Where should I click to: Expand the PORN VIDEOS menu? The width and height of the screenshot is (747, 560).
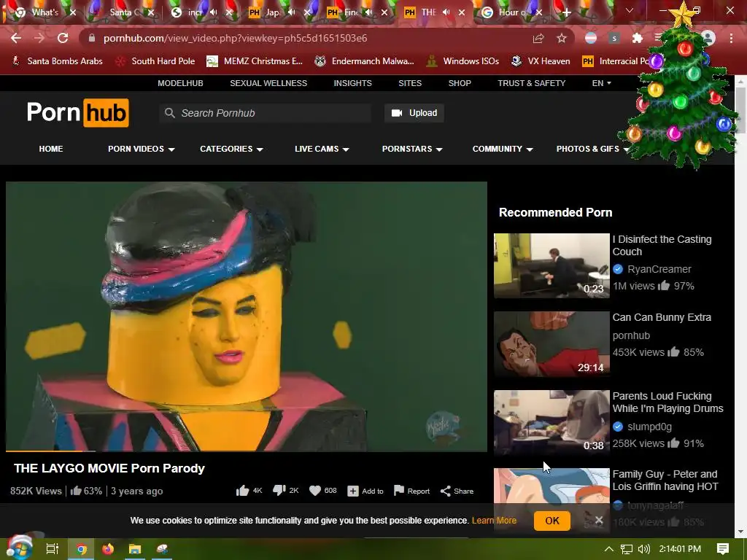(141, 149)
